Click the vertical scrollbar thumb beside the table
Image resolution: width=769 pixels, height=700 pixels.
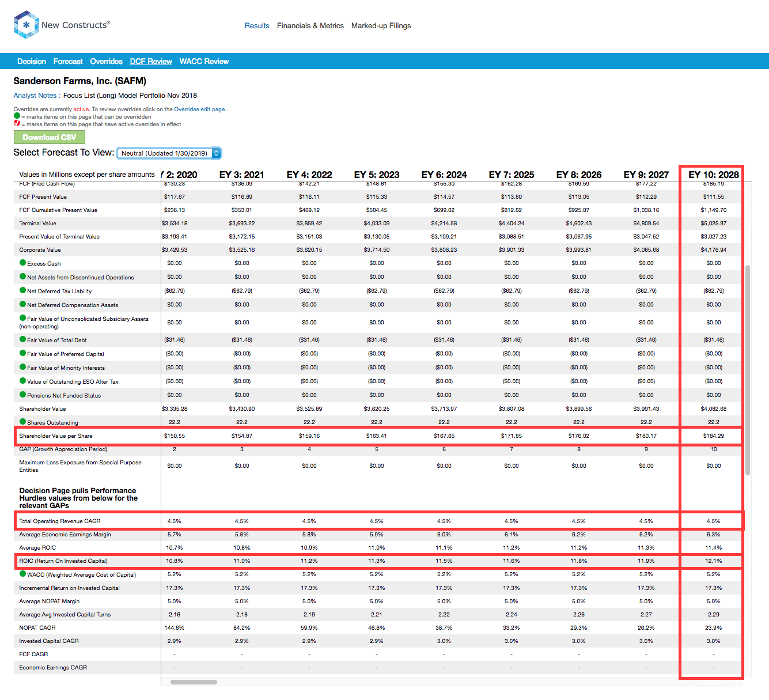click(748, 370)
